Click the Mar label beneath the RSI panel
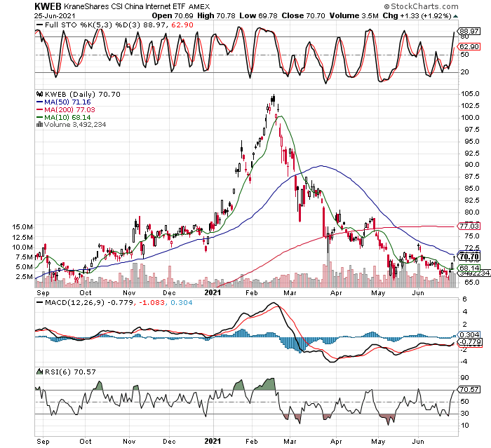This screenshot has height=448, width=491. (290, 442)
